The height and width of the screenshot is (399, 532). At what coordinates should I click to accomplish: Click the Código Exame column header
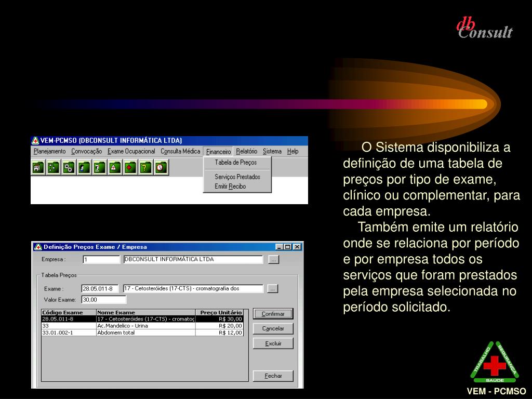(x=69, y=312)
